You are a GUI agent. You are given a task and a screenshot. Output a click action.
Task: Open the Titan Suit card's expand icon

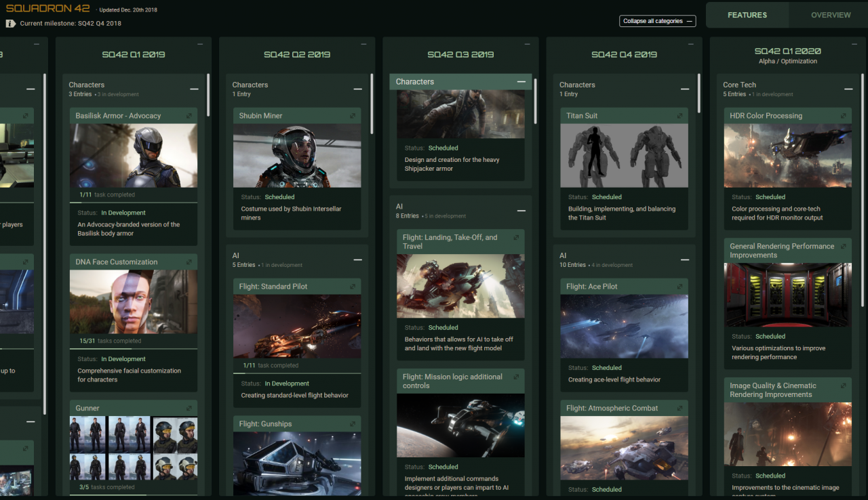679,116
